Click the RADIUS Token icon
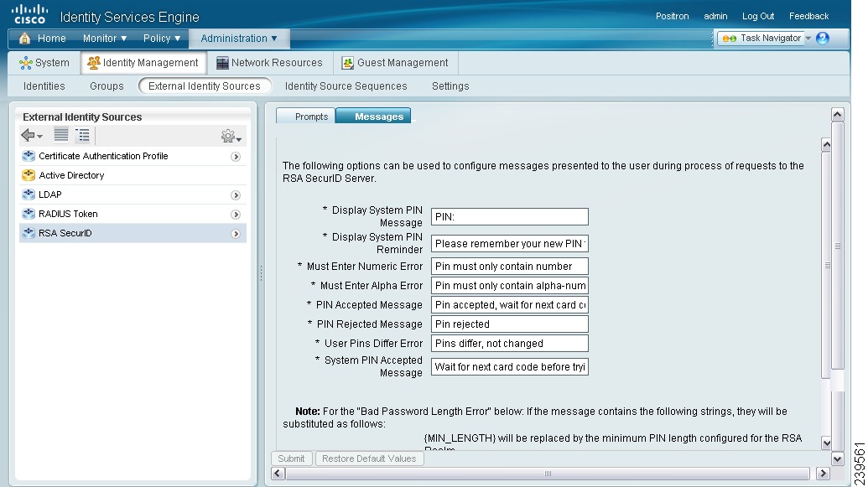The height and width of the screenshot is (487, 868). 29,215
